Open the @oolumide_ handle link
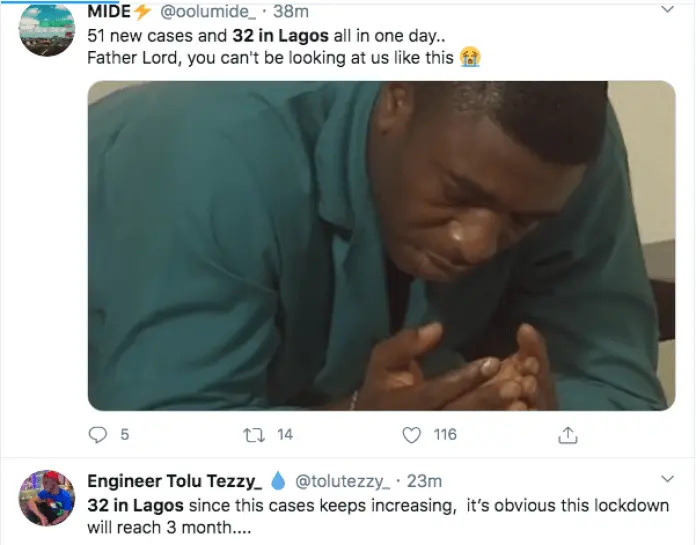The image size is (696, 545). point(208,12)
